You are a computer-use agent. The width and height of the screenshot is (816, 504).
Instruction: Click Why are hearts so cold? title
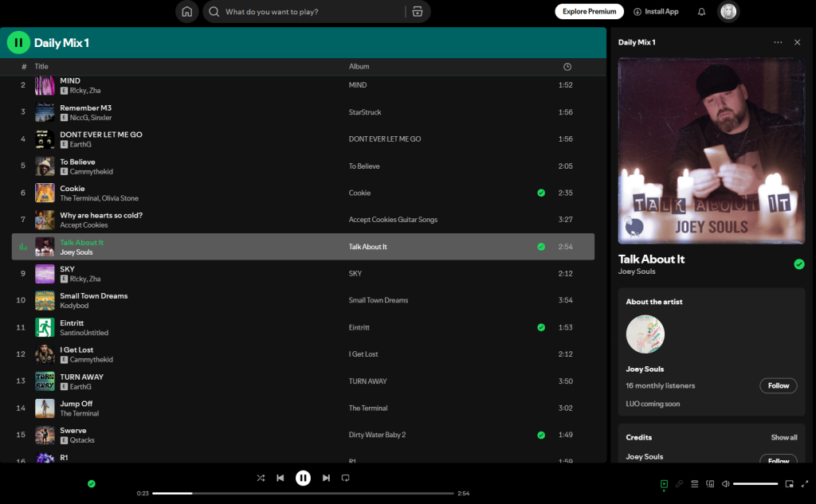pyautogui.click(x=101, y=215)
